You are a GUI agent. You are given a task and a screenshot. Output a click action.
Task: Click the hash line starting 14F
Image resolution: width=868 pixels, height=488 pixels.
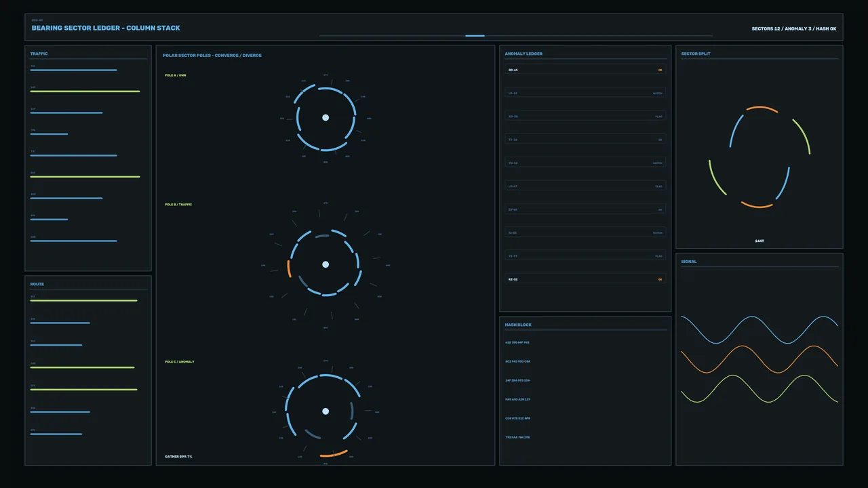tap(517, 380)
